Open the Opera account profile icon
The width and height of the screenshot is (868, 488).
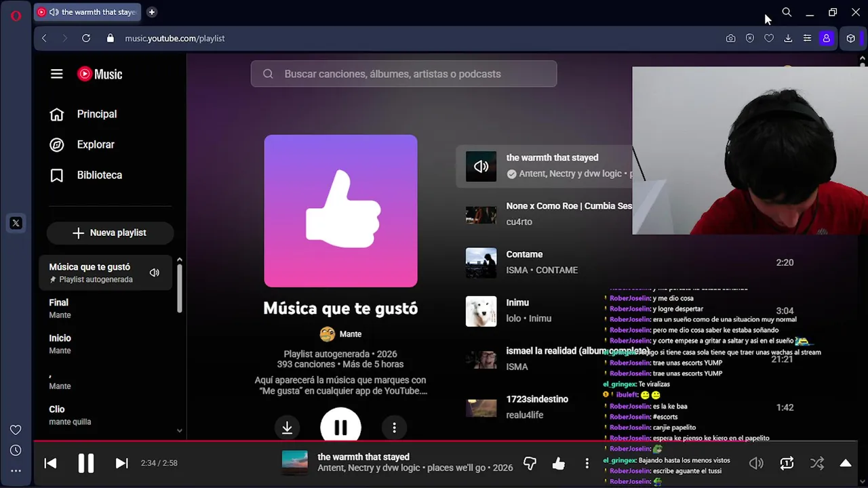pyautogui.click(x=826, y=39)
